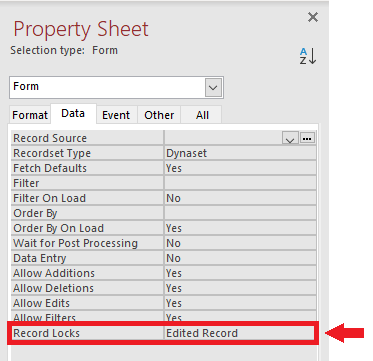This screenshot has width=373, height=361.
Task: Select Filter On Load No value
Action: click(240, 198)
